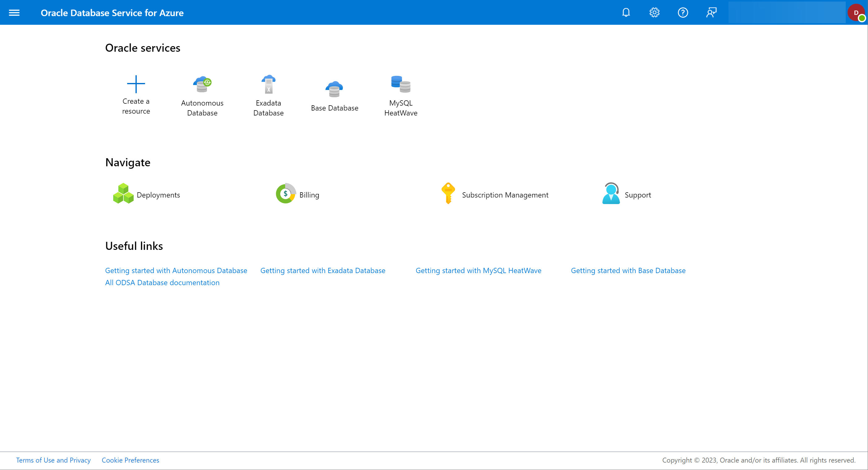Screen dimensions: 868x470
Task: Click the Exadata Database label
Action: click(268, 108)
